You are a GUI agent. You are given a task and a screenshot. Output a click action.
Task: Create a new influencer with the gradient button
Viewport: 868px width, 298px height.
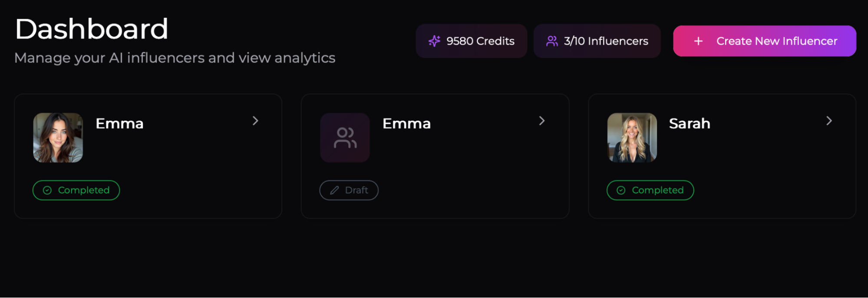(765, 41)
